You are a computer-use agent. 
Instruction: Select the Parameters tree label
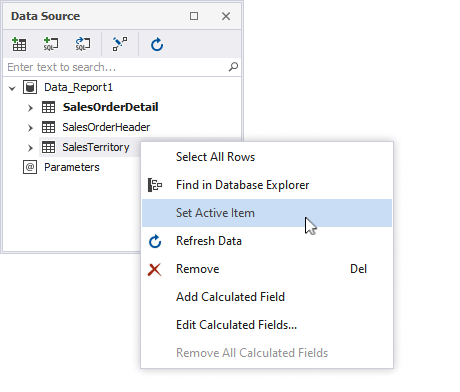pos(72,167)
